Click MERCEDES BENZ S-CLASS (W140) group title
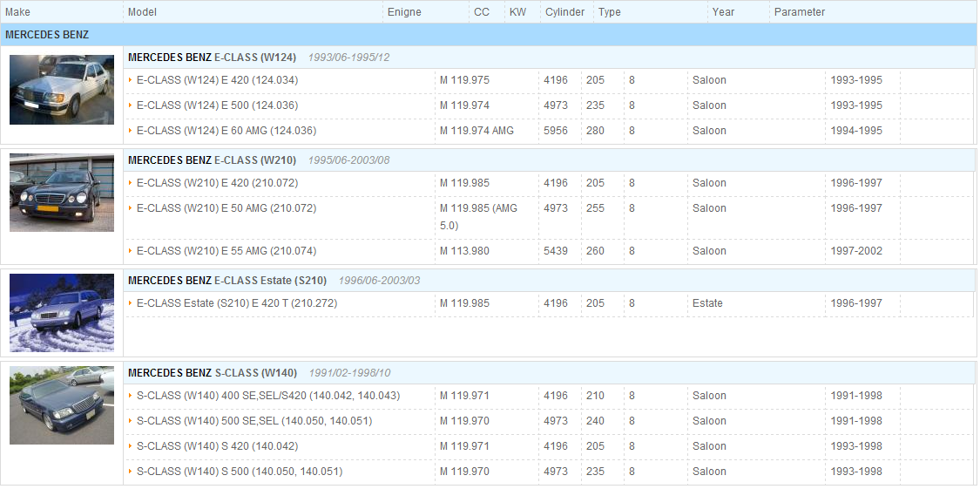The height and width of the screenshot is (489, 980). pyautogui.click(x=213, y=373)
